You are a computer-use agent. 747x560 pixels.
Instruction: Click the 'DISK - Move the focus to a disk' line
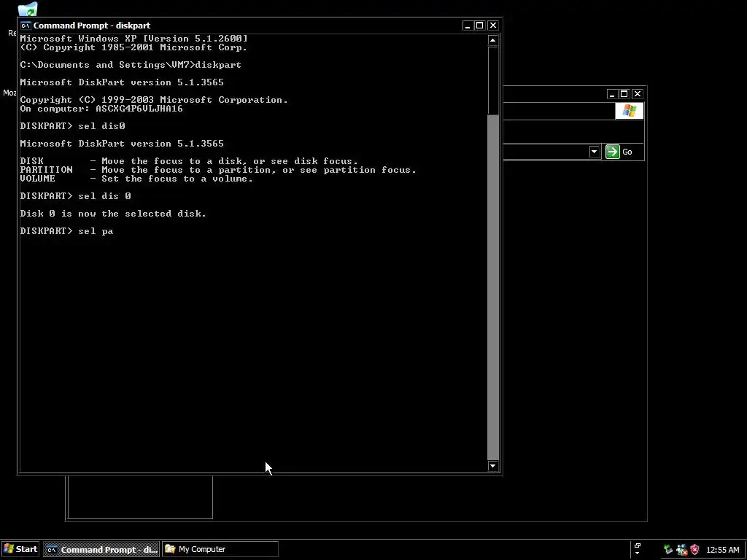189,161
